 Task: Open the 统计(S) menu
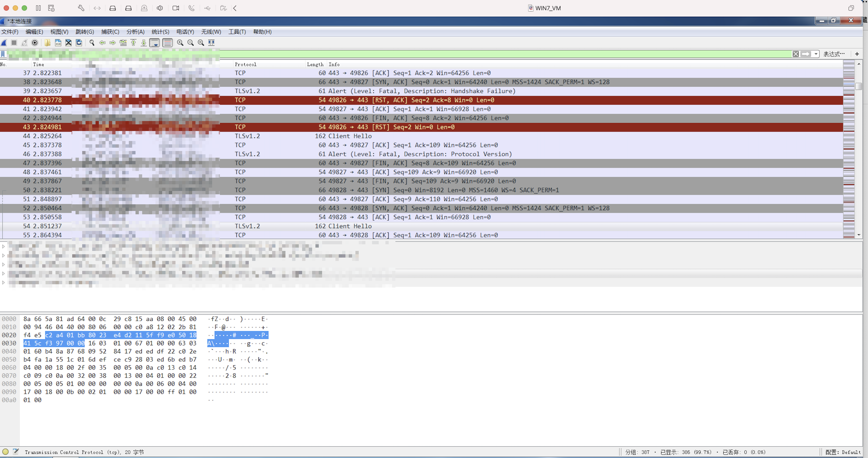(x=160, y=32)
